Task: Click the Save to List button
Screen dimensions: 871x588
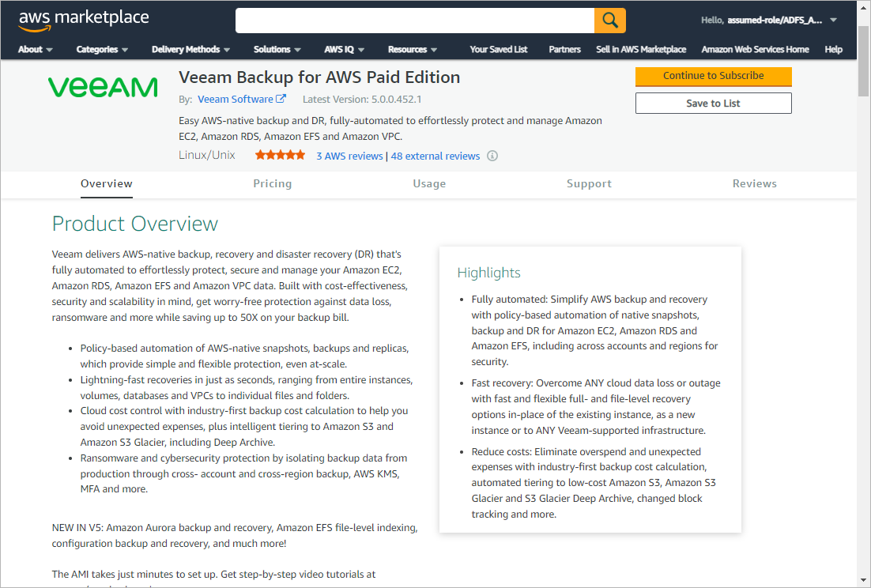Action: 713,104
